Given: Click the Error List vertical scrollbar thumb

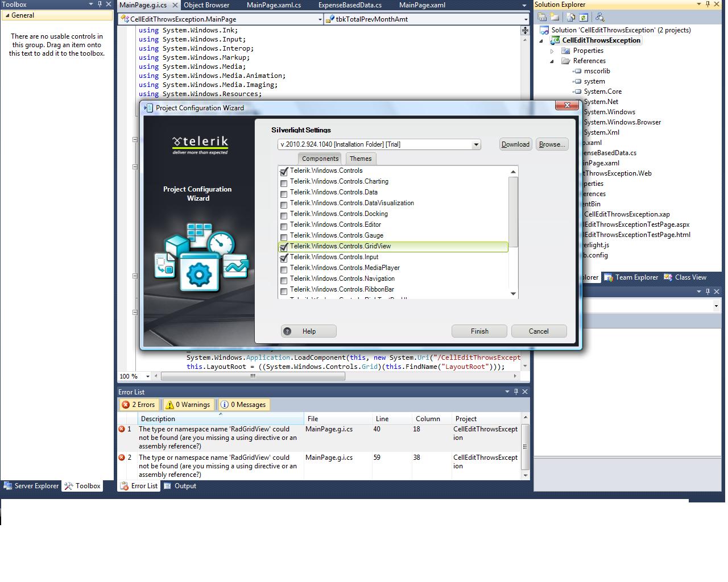Looking at the screenshot, I should point(525,446).
